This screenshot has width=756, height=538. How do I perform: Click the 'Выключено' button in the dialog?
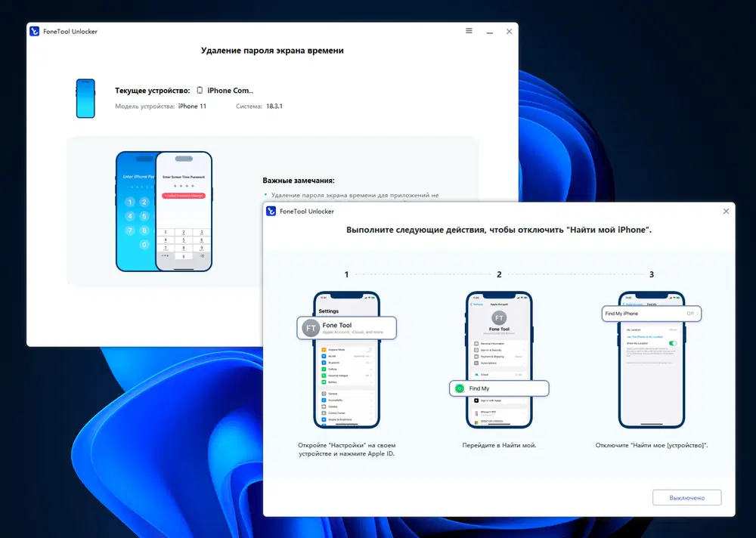tap(686, 497)
